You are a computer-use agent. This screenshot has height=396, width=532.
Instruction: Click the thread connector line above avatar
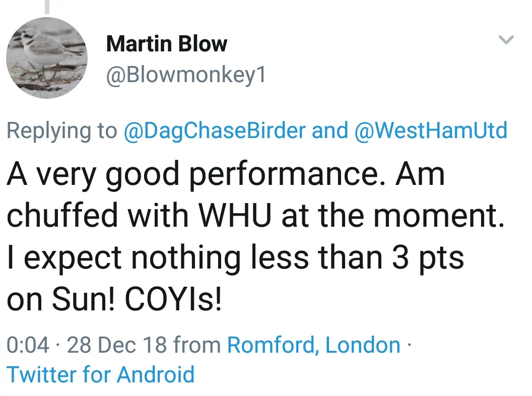(47, 6)
